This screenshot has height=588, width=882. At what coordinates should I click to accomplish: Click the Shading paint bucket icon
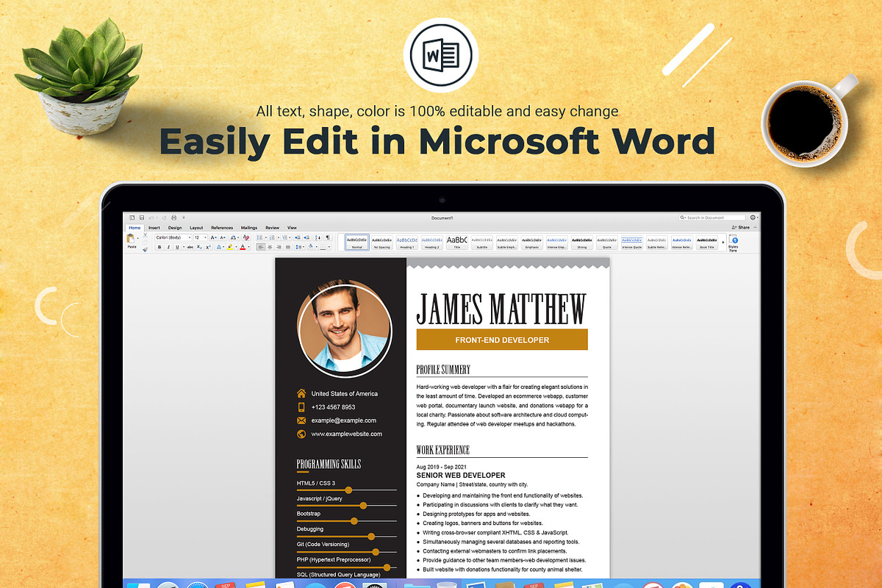tap(311, 246)
